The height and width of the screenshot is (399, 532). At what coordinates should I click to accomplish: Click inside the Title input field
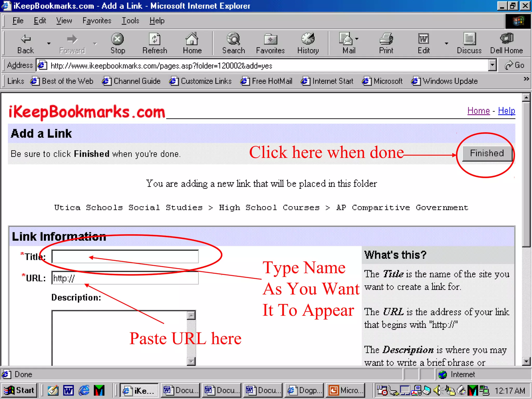125,257
